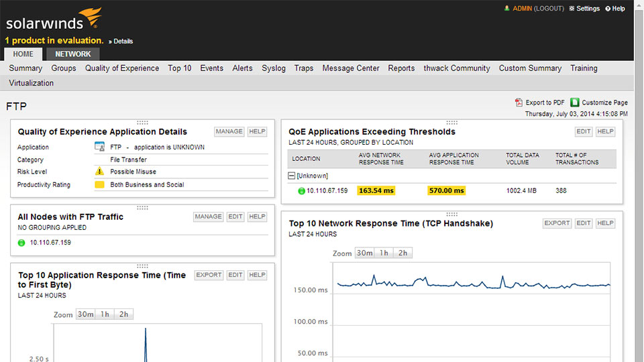Click the LOGOUT link

point(549,8)
